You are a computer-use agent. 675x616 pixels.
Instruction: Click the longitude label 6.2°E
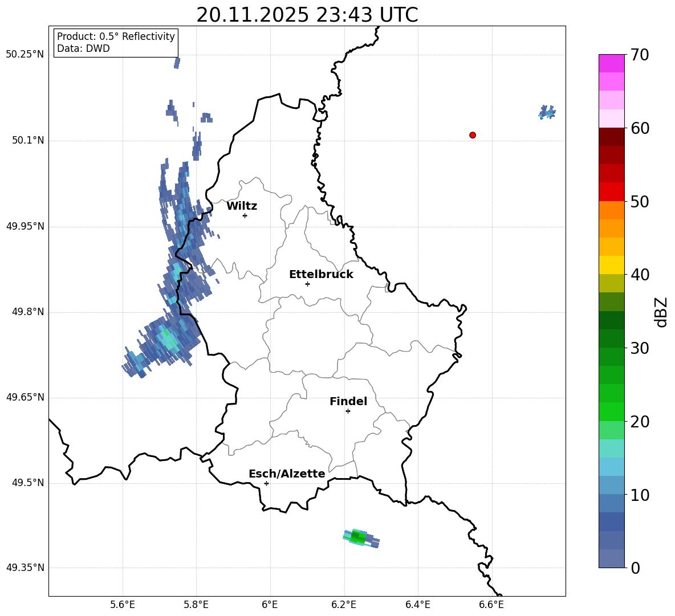[x=344, y=605]
